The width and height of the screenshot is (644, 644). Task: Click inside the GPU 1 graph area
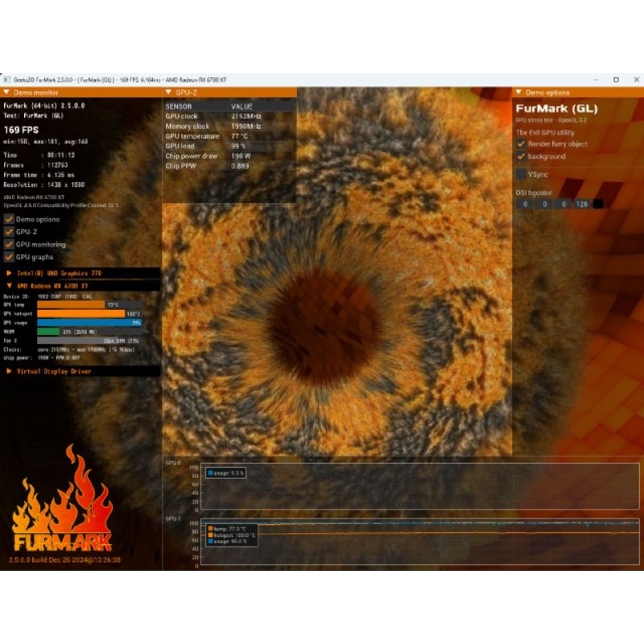pyautogui.click(x=419, y=543)
